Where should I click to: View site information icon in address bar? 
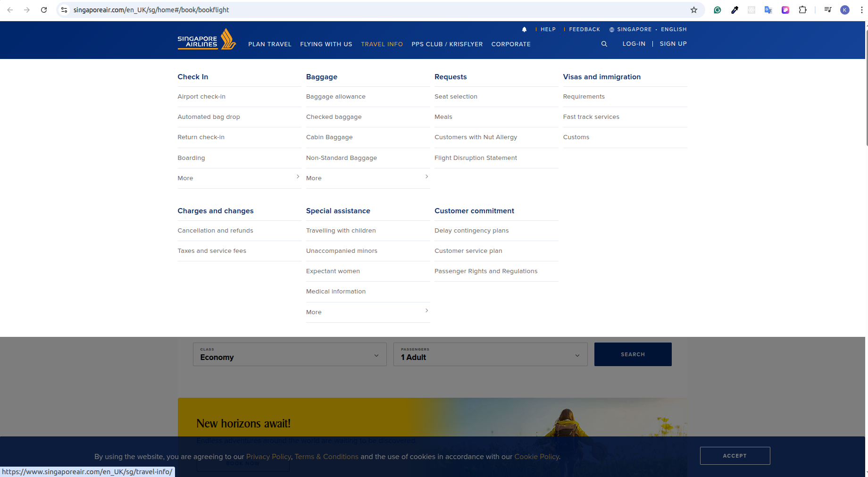tap(64, 10)
